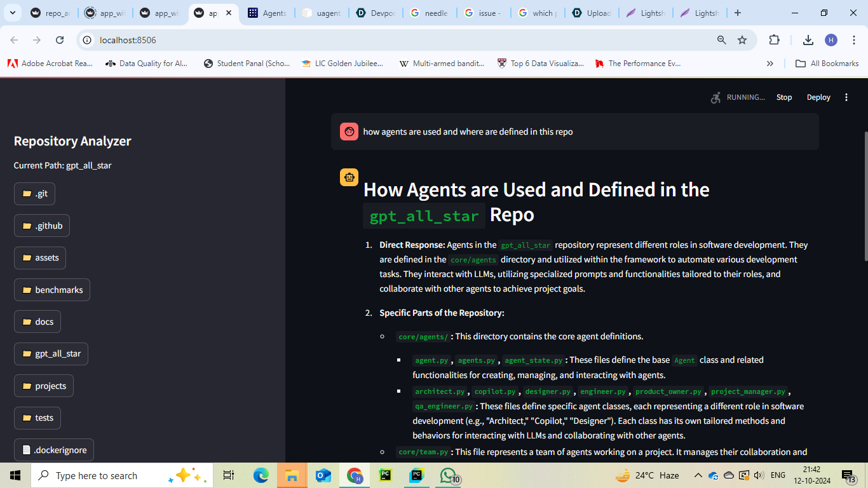Click the taskbar search box
The width and height of the screenshot is (868, 488).
coord(122,475)
